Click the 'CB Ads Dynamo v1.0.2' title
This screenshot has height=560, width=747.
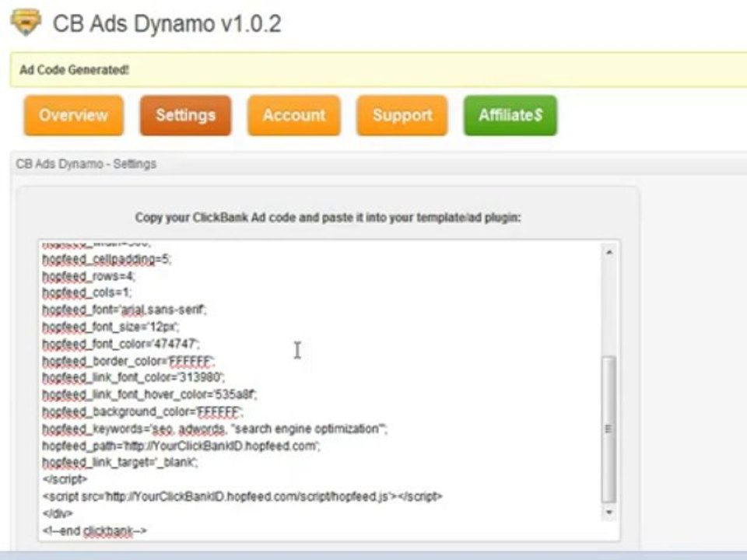[x=167, y=24]
